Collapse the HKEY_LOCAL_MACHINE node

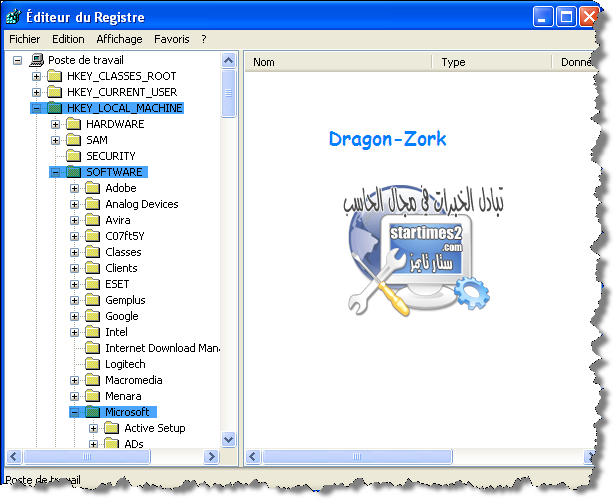click(36, 108)
